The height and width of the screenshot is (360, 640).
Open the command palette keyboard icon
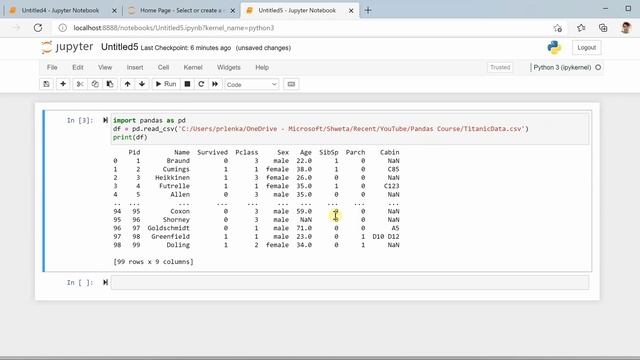click(x=291, y=84)
